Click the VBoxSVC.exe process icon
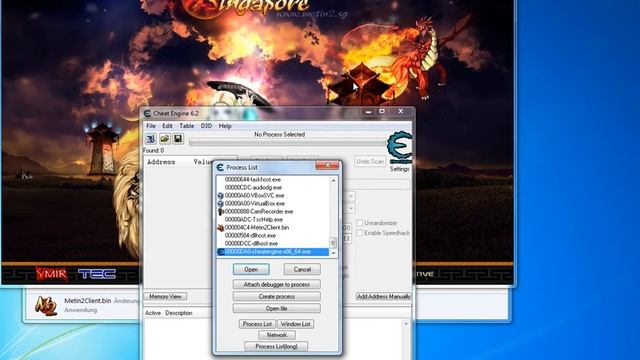Image resolution: width=640 pixels, height=360 pixels. (x=221, y=196)
